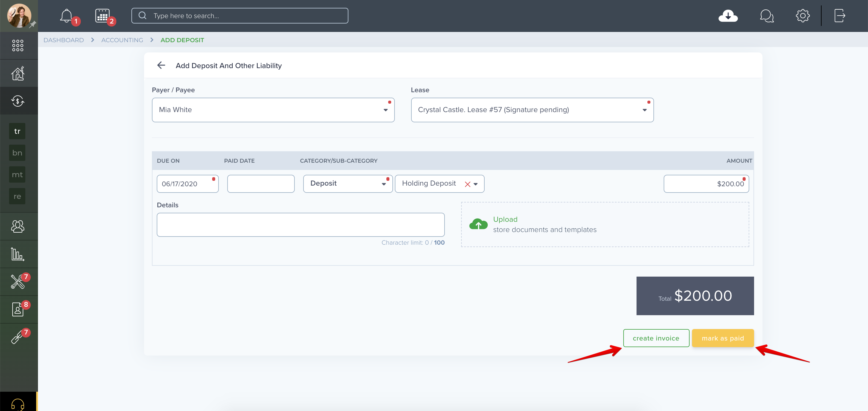The height and width of the screenshot is (411, 868).
Task: Select the 'mt' accounting sub-item
Action: click(17, 174)
